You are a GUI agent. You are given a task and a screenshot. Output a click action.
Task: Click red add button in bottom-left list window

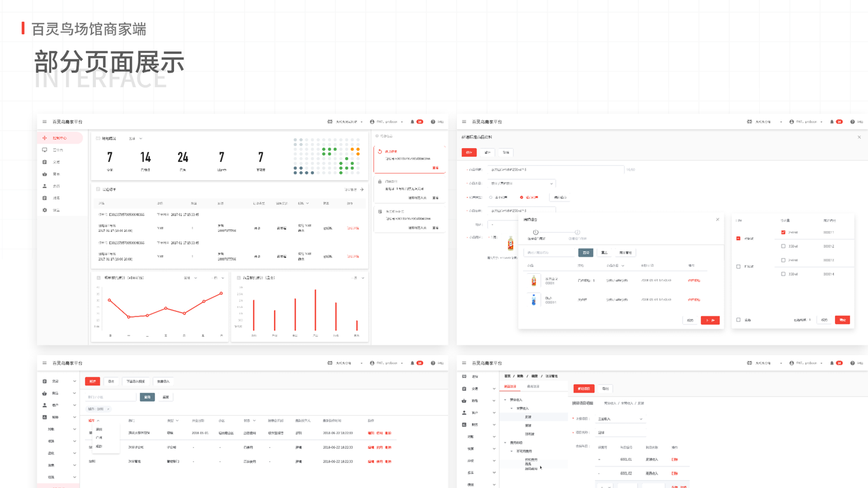(x=93, y=382)
